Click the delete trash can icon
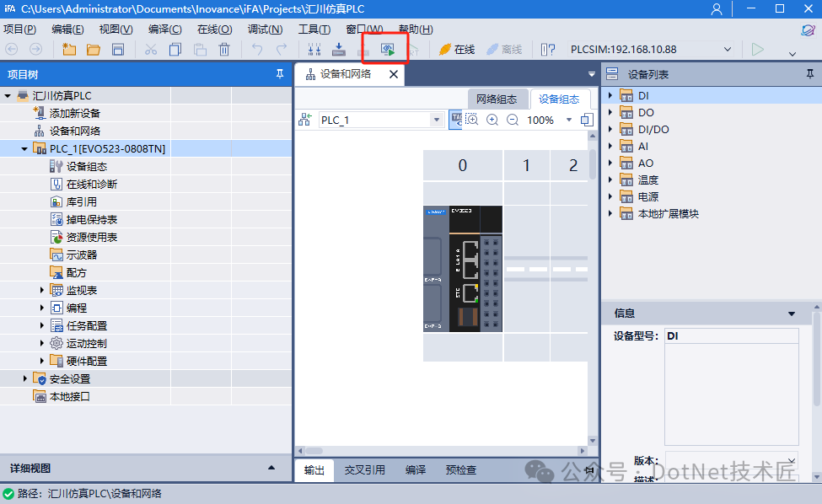Viewport: 822px width, 504px height. (224, 49)
